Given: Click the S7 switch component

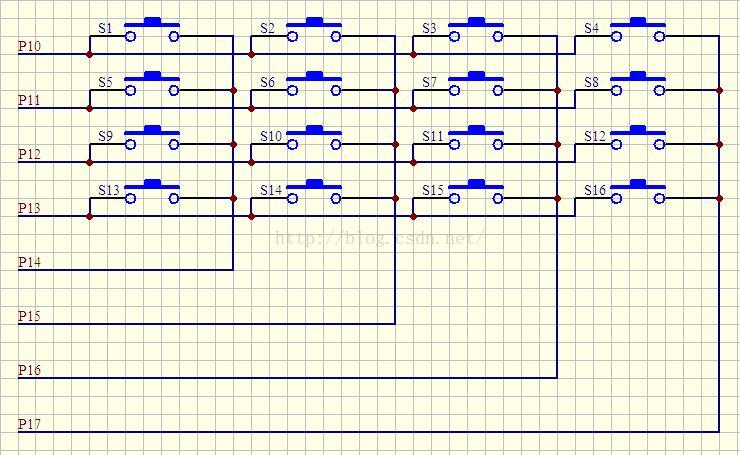Looking at the screenshot, I should click(x=476, y=84).
